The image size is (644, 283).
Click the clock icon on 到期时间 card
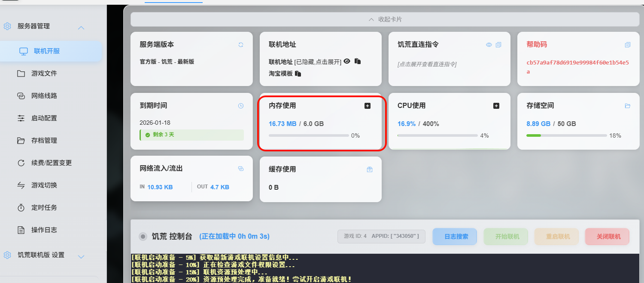pos(241,106)
